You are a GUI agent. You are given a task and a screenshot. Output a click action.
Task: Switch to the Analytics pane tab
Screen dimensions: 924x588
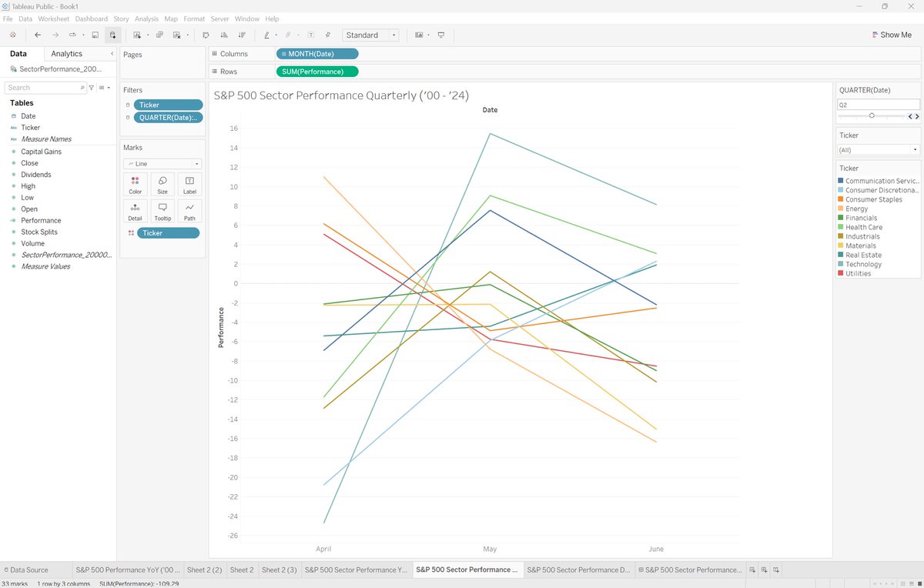[67, 54]
